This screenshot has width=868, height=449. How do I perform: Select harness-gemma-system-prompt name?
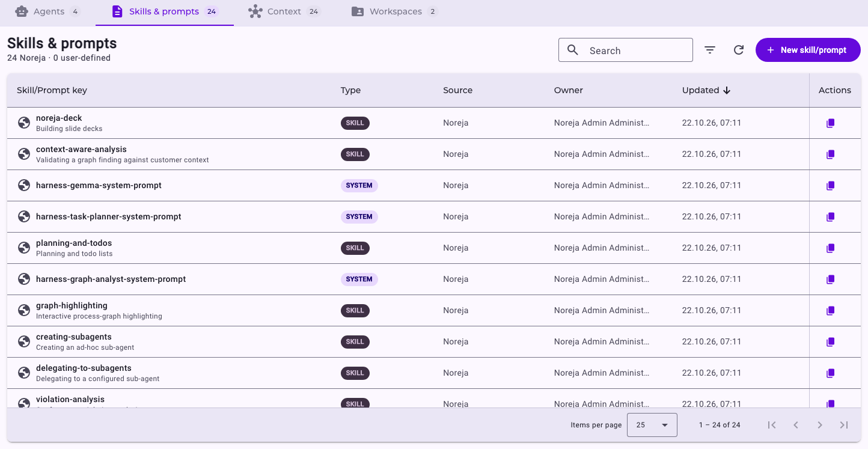[x=99, y=185]
